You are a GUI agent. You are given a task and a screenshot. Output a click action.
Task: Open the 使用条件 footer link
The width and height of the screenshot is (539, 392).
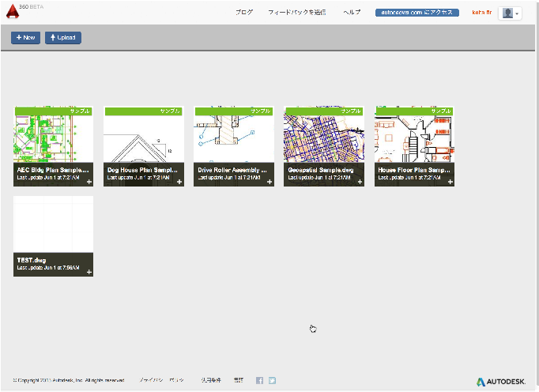tap(211, 380)
